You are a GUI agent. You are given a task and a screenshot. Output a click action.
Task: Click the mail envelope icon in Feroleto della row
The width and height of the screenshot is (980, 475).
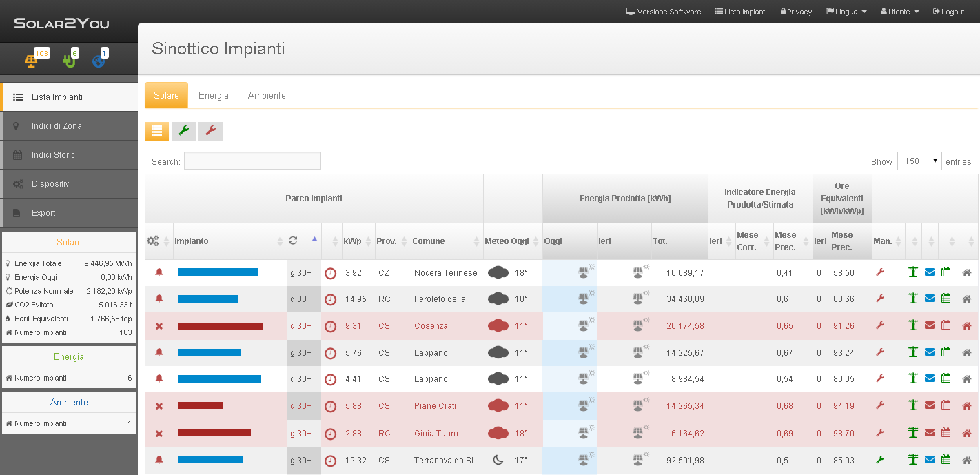tap(930, 299)
